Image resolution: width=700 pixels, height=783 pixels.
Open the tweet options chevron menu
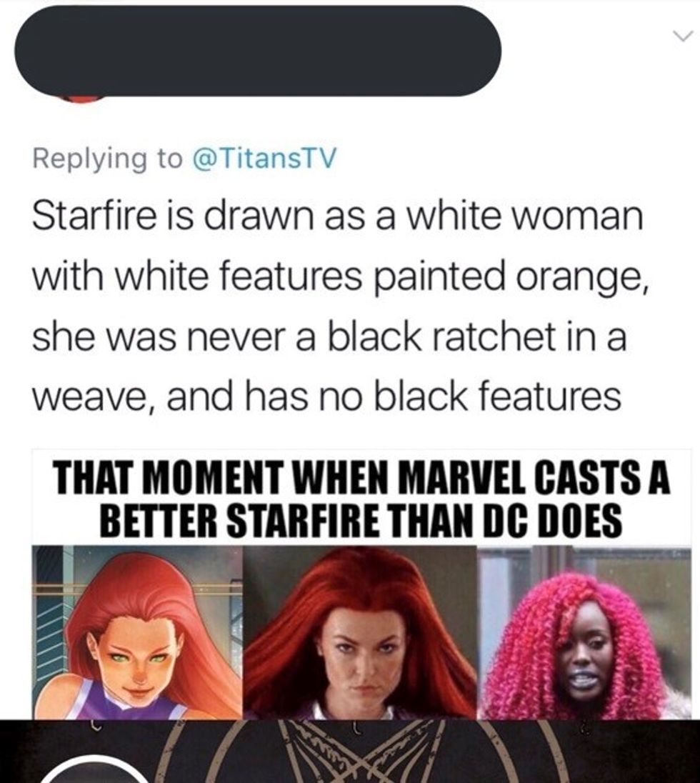683,36
